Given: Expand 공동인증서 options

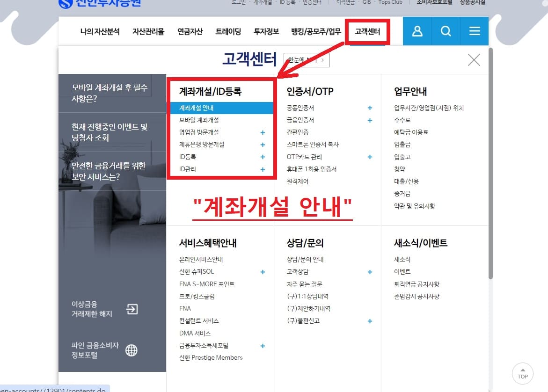Looking at the screenshot, I should [x=370, y=108].
